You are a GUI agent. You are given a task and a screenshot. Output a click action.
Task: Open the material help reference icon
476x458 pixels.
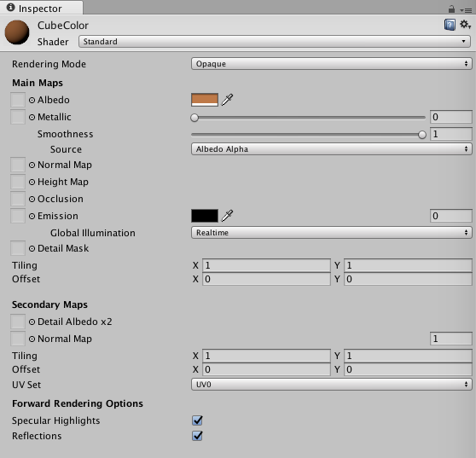point(450,25)
